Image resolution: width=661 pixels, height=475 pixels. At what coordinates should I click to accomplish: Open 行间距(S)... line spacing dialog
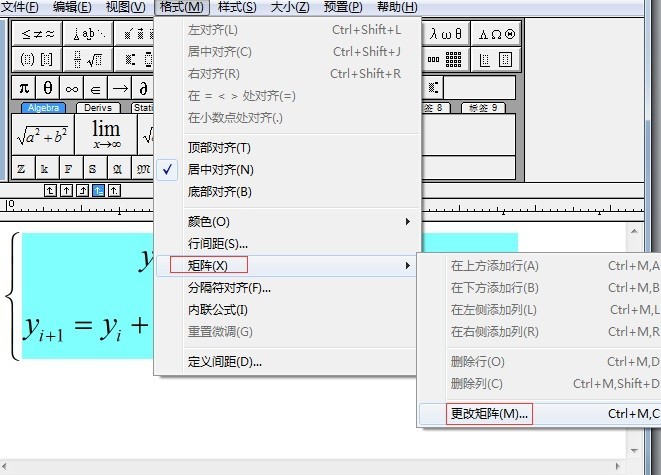pos(217,244)
